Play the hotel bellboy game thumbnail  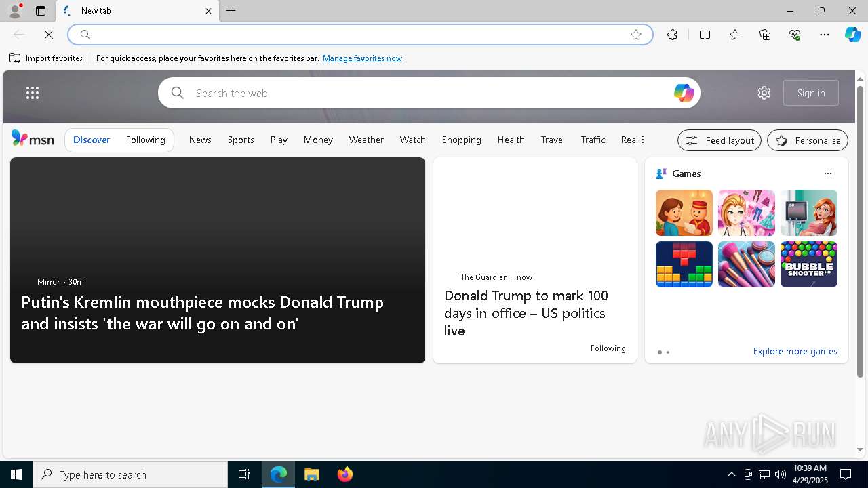click(x=684, y=213)
